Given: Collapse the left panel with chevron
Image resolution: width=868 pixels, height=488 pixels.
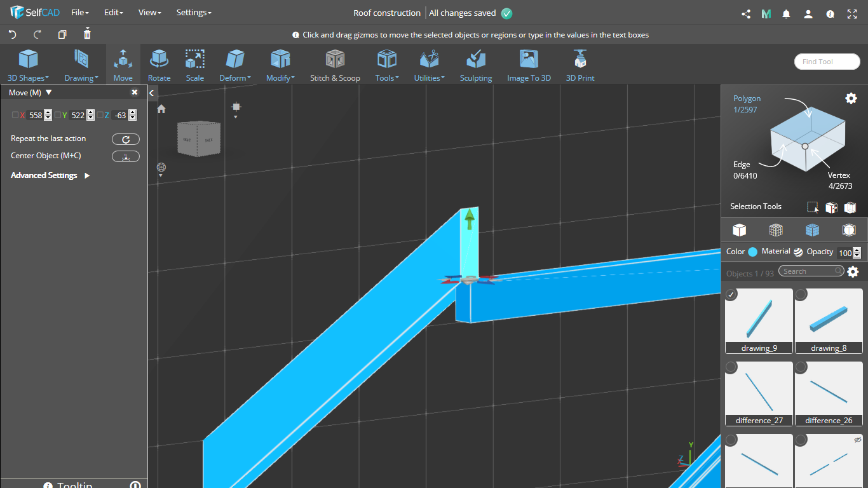Looking at the screenshot, I should (x=152, y=93).
